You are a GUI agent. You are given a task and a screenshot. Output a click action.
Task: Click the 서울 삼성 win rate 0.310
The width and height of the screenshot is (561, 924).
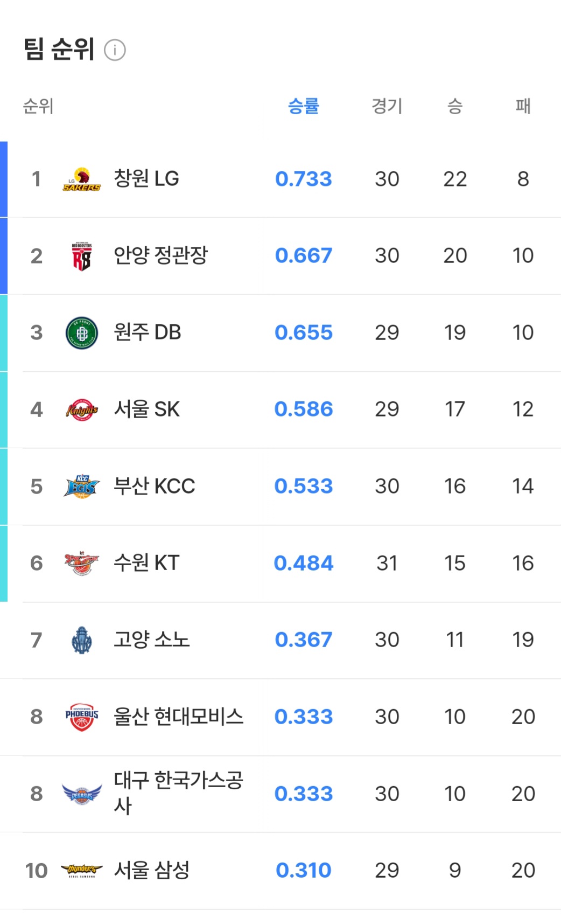(304, 870)
